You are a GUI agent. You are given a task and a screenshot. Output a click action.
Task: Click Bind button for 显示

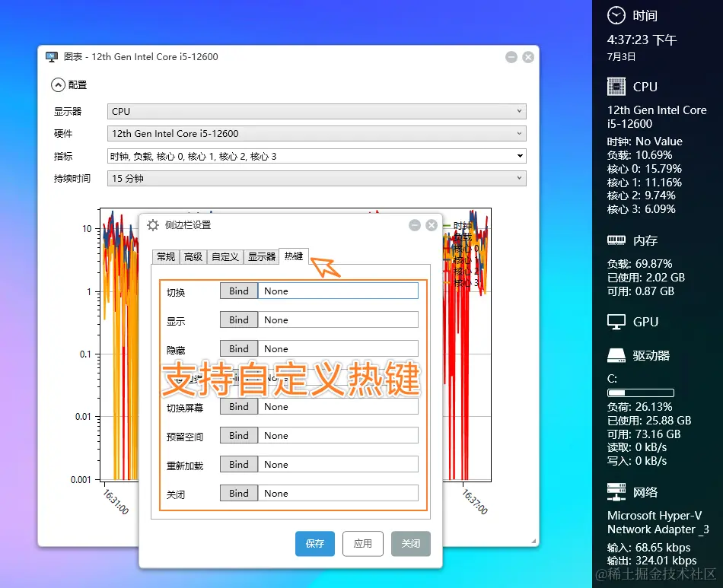[239, 320]
